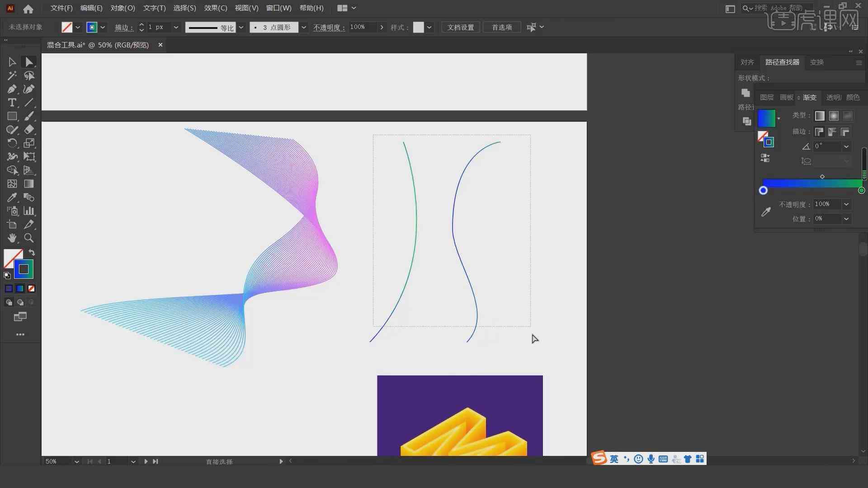Choose linear gradient type
Image resolution: width=868 pixels, height=488 pixels.
pos(820,116)
